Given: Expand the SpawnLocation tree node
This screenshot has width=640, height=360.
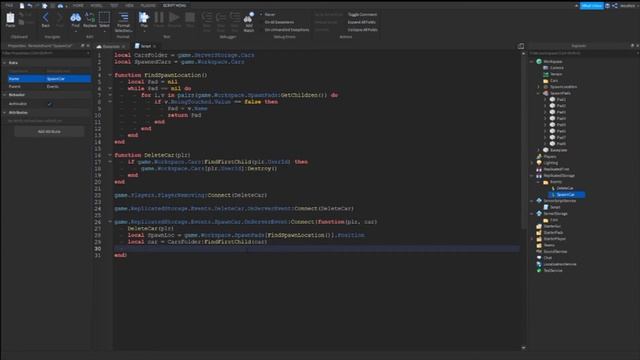Looking at the screenshot, I should (x=538, y=87).
